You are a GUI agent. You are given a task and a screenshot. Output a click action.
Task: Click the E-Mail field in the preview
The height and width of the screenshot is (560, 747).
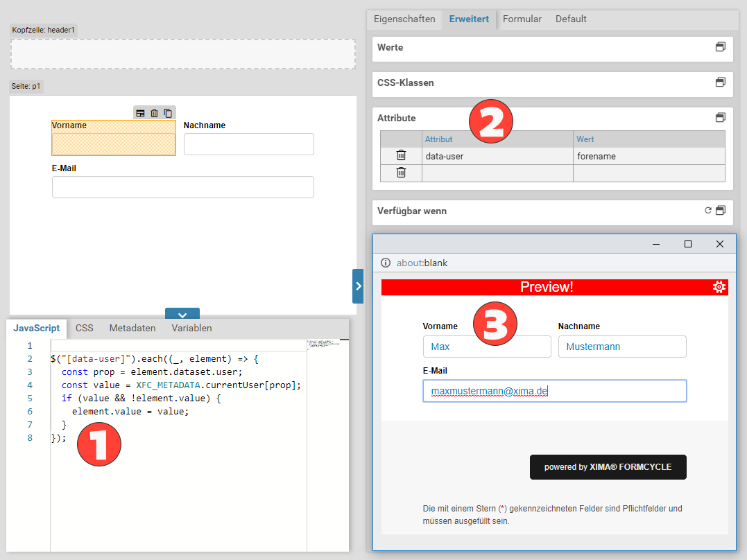coord(554,391)
